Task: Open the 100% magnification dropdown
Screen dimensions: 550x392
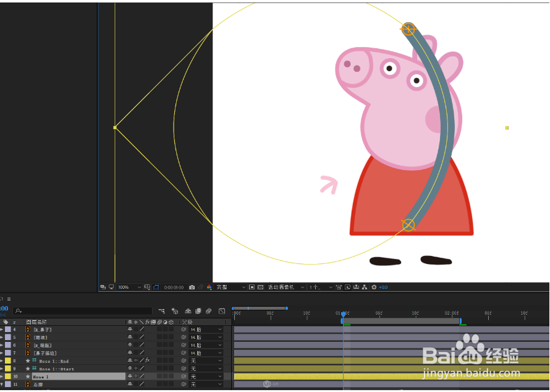Action: point(129,287)
